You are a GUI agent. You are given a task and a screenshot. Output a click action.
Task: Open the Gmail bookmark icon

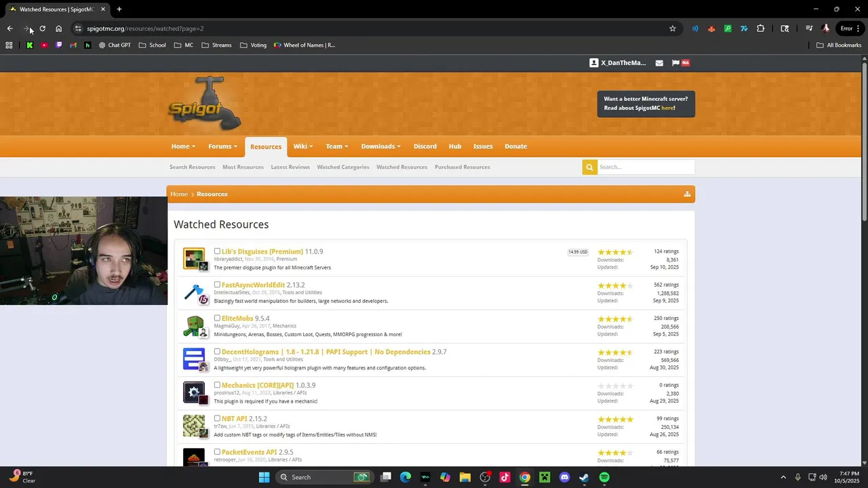click(73, 45)
